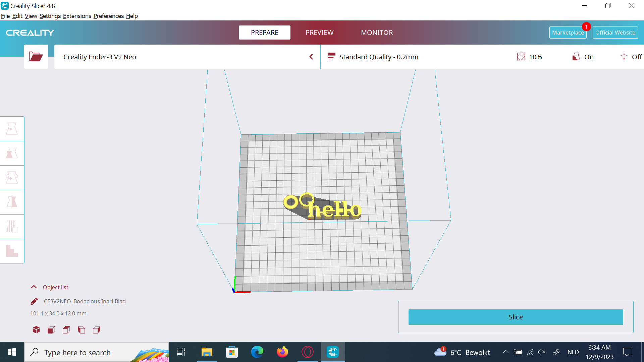644x362 pixels.
Task: Select the Mirror tool in left toolbar
Action: (x=12, y=202)
